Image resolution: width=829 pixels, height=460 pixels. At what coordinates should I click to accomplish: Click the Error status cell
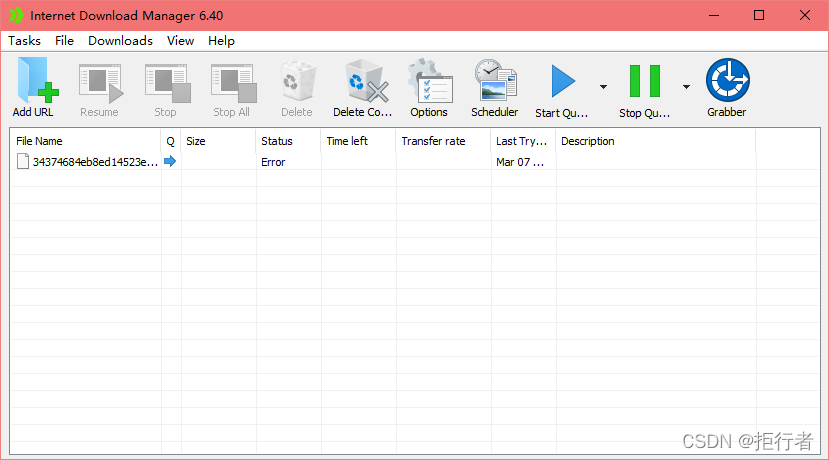pos(273,162)
